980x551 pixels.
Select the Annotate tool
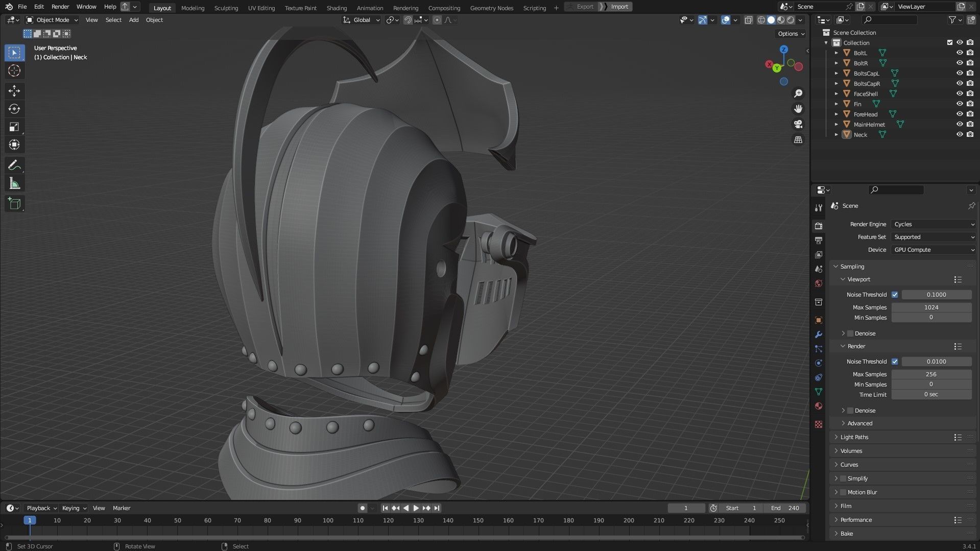coord(14,165)
